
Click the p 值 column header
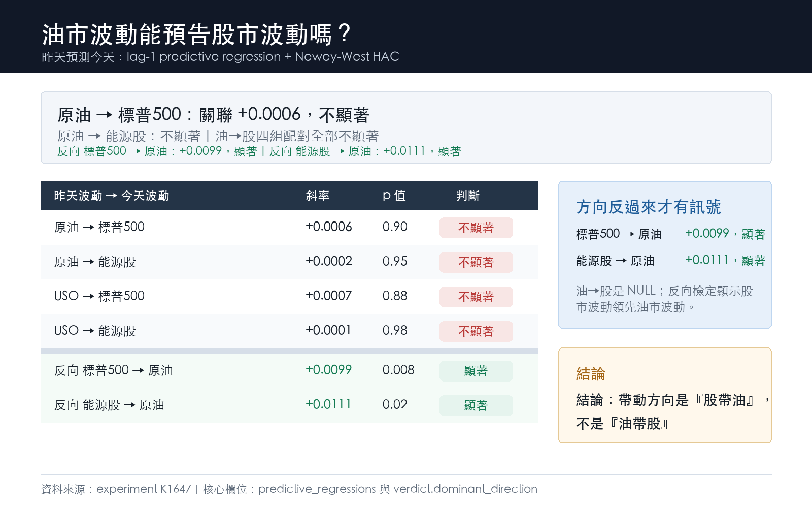point(394,196)
